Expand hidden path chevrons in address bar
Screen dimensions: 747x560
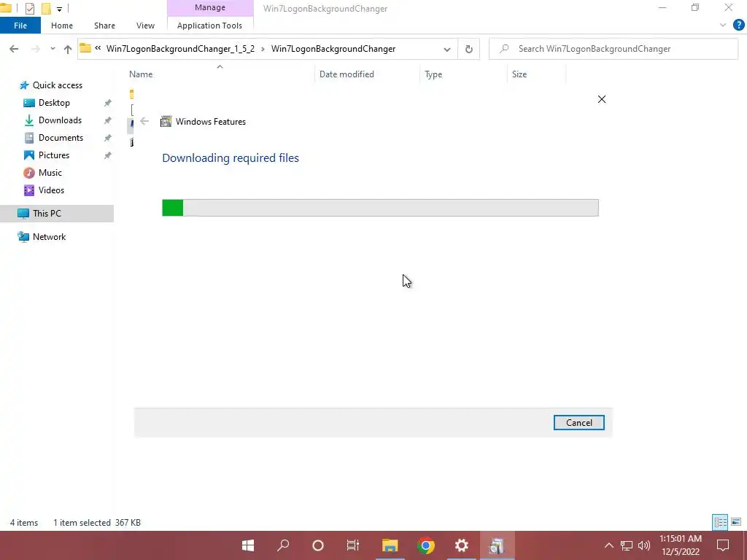click(98, 48)
